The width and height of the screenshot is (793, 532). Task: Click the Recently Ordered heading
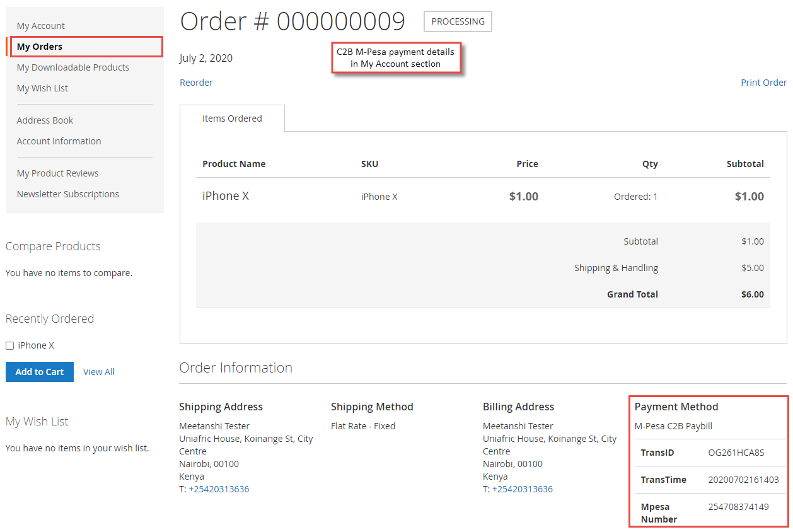(x=50, y=319)
